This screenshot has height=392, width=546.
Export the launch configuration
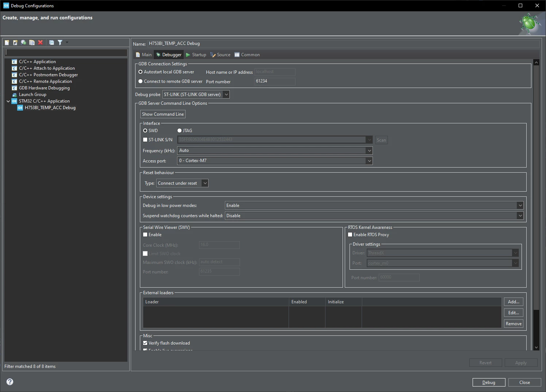point(24,42)
